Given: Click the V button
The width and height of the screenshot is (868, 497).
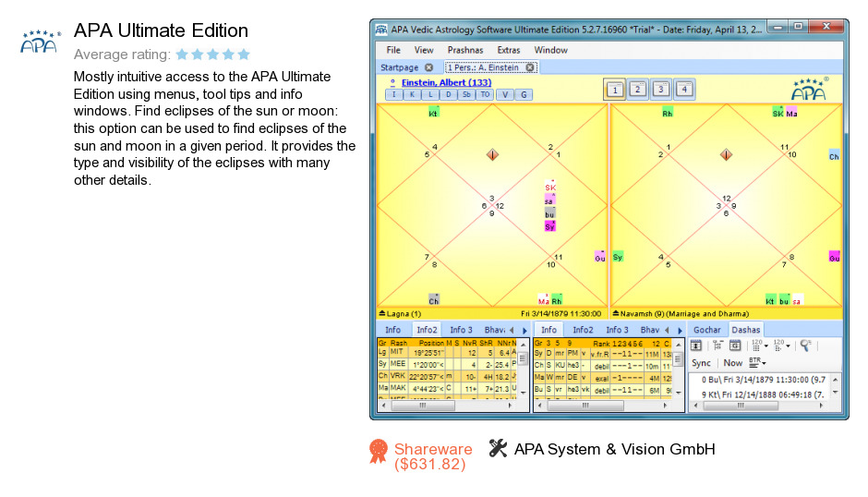Looking at the screenshot, I should [x=505, y=95].
